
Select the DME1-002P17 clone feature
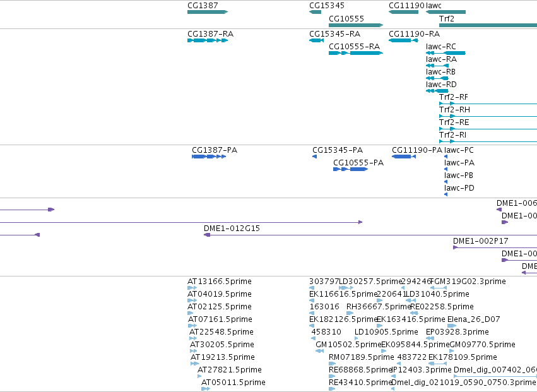click(x=495, y=247)
